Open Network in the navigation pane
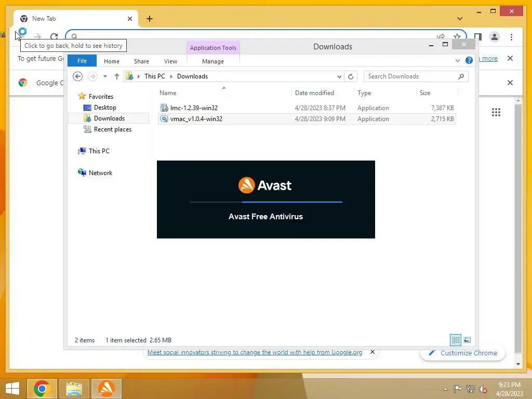Screen dimensions: 532x399 tap(100, 172)
